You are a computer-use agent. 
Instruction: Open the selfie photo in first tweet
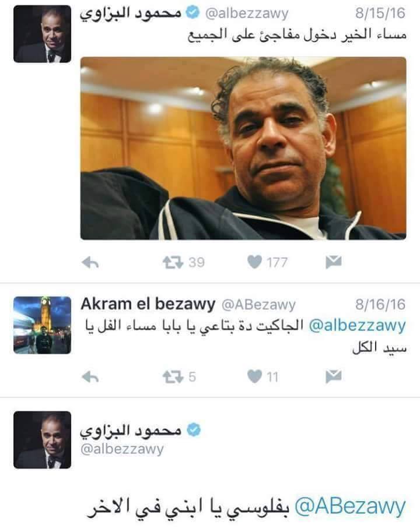(243, 148)
